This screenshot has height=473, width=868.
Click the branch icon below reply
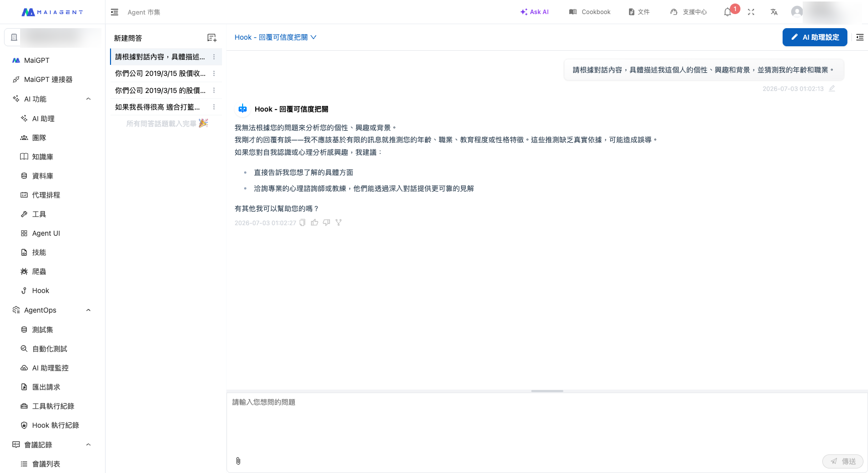pos(339,223)
